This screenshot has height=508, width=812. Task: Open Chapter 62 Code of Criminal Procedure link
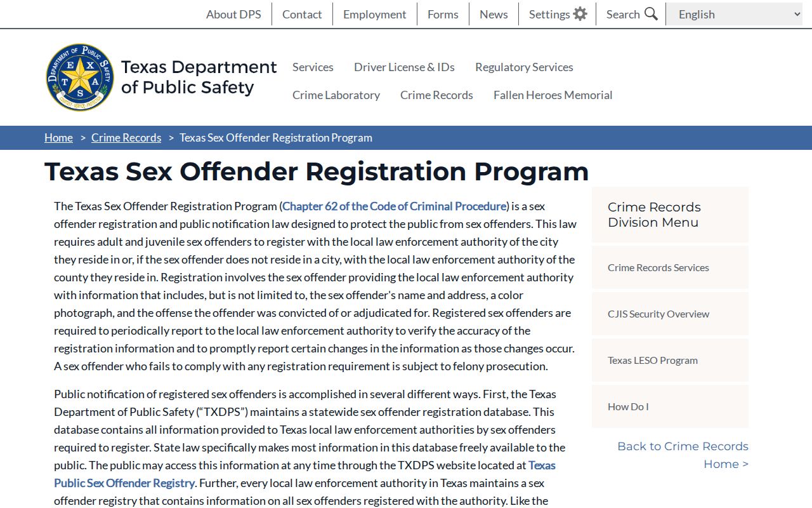pyautogui.click(x=394, y=206)
